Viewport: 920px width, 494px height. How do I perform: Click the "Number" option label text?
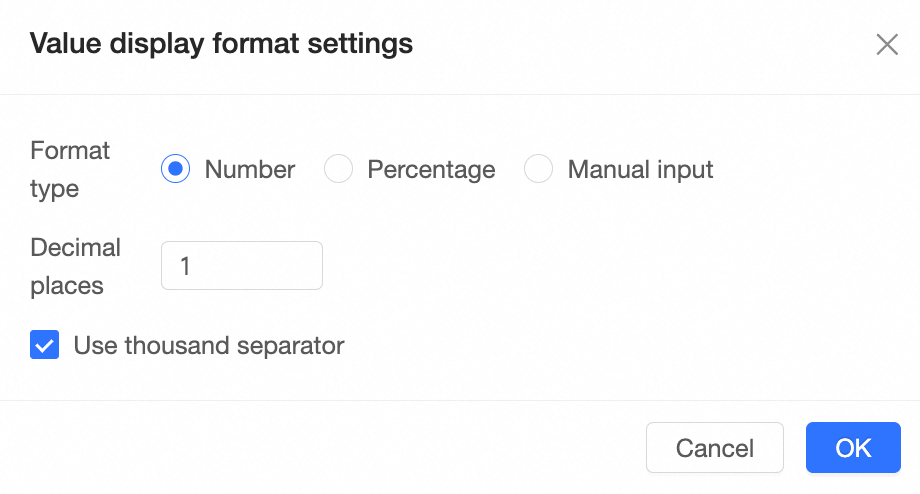[x=250, y=170]
